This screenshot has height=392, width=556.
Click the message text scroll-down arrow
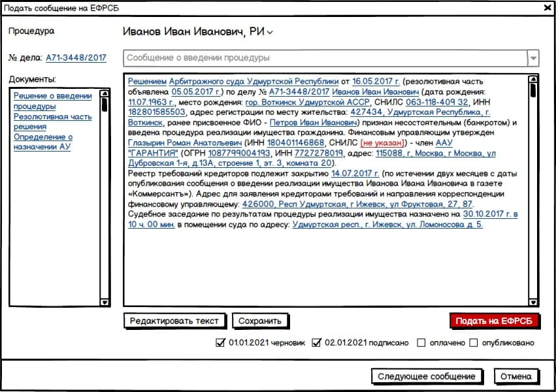point(533,302)
